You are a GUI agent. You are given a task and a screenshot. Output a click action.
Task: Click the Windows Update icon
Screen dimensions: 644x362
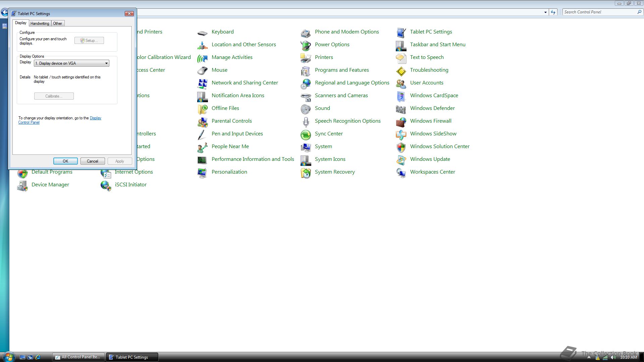pyautogui.click(x=401, y=160)
